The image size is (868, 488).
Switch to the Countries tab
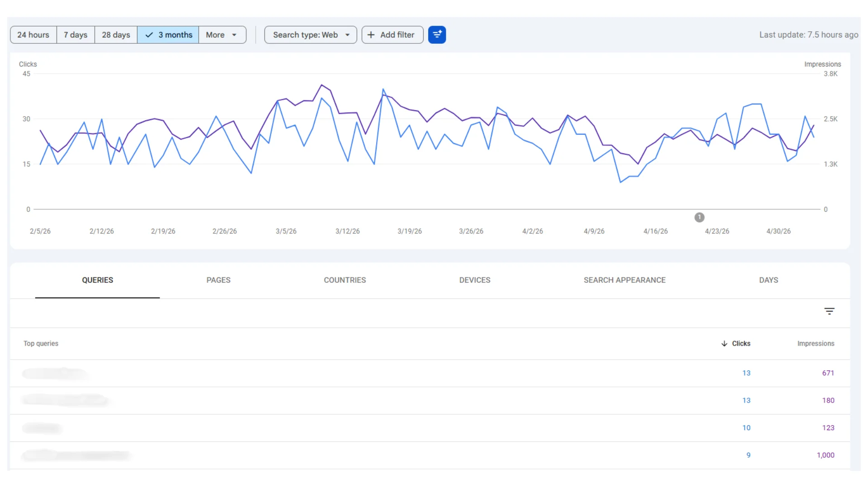click(345, 280)
